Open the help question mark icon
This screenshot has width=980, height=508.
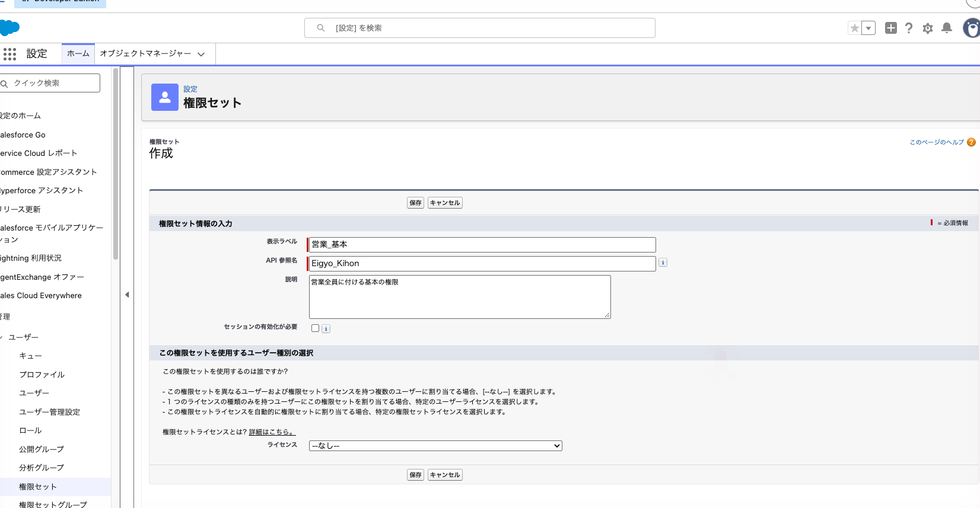pyautogui.click(x=909, y=28)
